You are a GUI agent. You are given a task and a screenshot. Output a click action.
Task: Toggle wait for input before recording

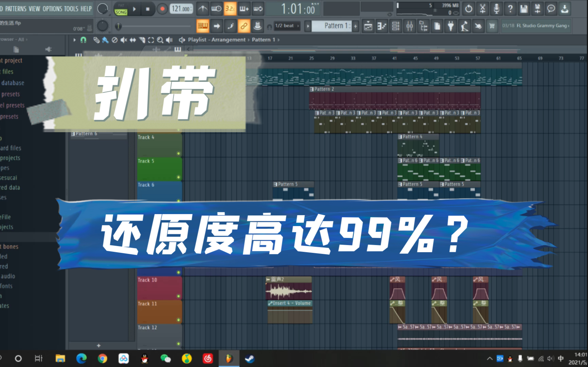(216, 9)
